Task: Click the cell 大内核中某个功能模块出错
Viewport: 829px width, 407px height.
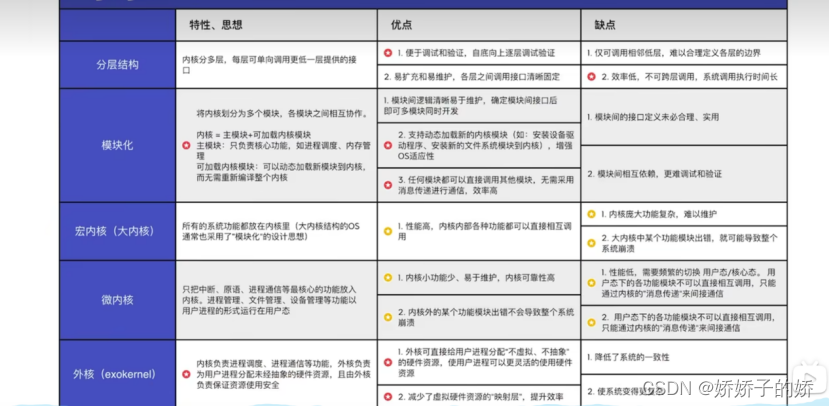Action: [x=684, y=243]
